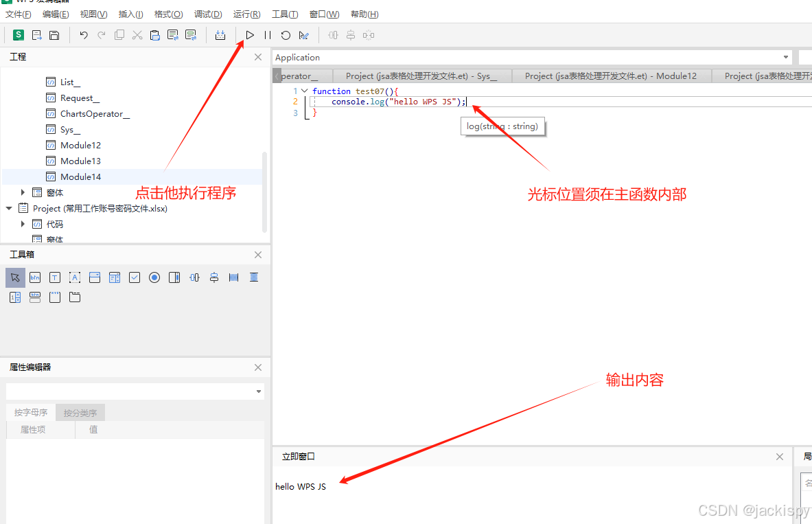Click the Paste clipboard icon
812x524 pixels.
[154, 35]
